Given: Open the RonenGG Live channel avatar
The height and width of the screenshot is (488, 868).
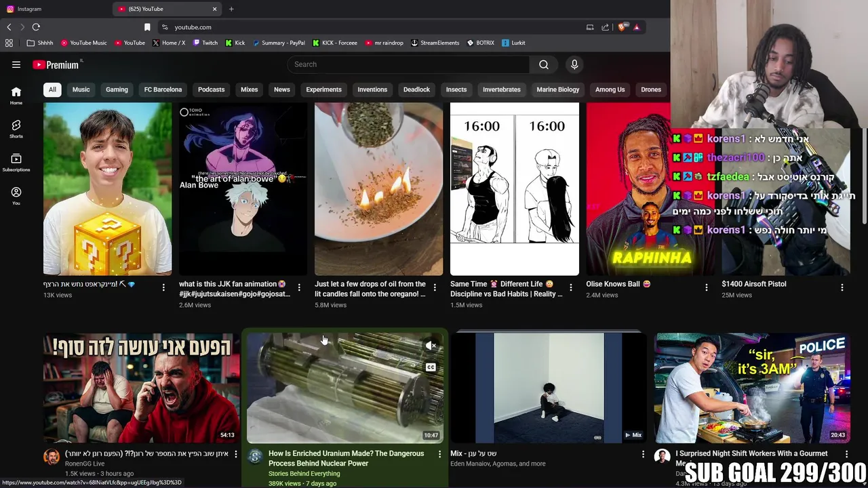Looking at the screenshot, I should click(x=52, y=457).
